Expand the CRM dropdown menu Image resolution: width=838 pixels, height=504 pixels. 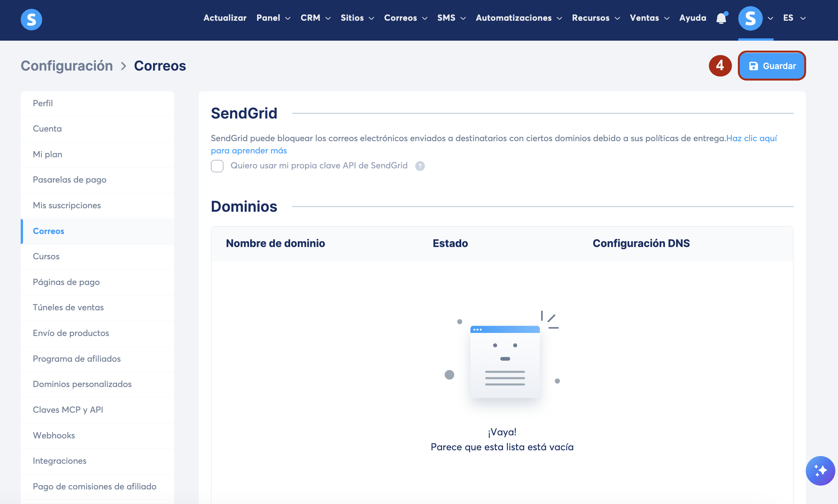pos(316,18)
